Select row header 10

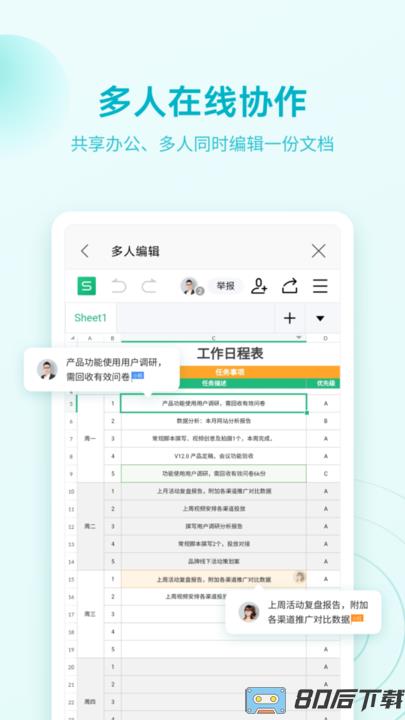[x=71, y=491]
